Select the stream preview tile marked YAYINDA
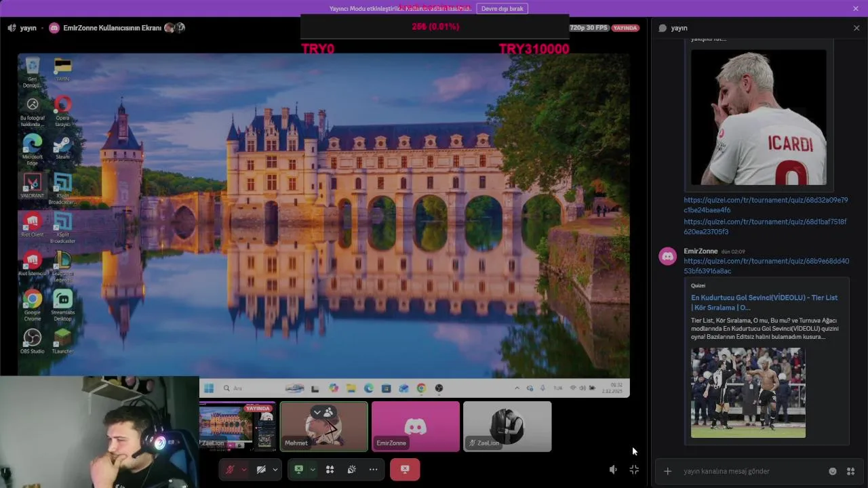Screen dimensions: 868x488 237,426
